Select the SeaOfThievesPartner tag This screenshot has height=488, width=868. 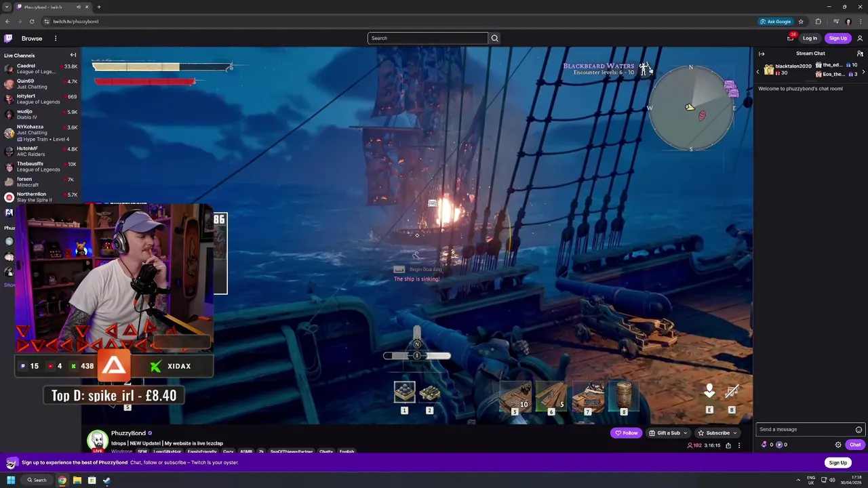290,451
